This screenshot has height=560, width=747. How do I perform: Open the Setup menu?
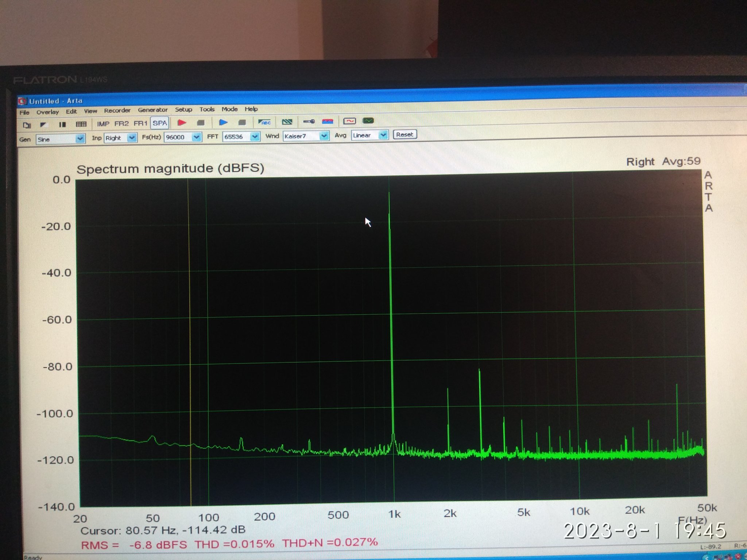183,109
